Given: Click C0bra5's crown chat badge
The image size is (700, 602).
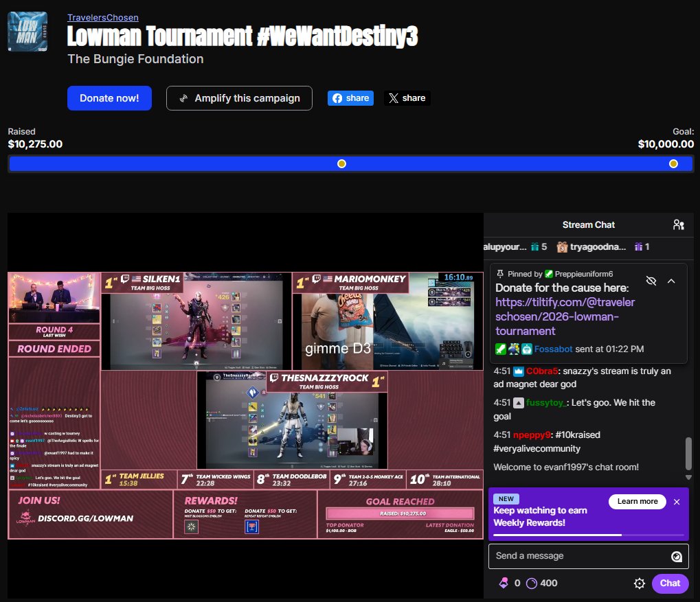Looking at the screenshot, I should (519, 371).
